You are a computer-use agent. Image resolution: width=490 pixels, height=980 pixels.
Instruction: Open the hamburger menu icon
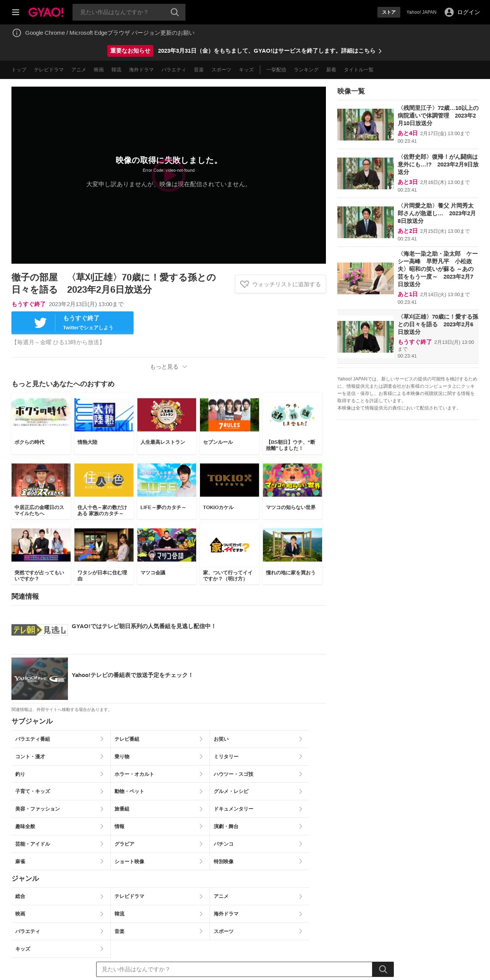pyautogui.click(x=16, y=12)
